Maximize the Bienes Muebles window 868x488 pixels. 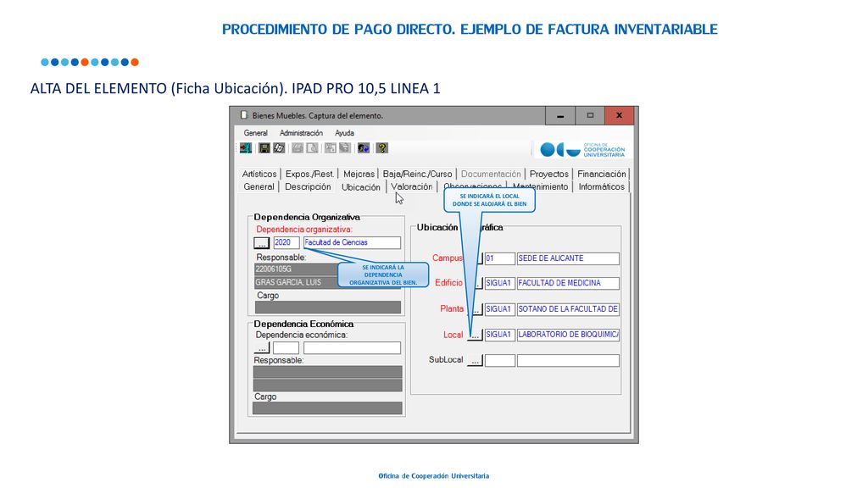tap(590, 115)
